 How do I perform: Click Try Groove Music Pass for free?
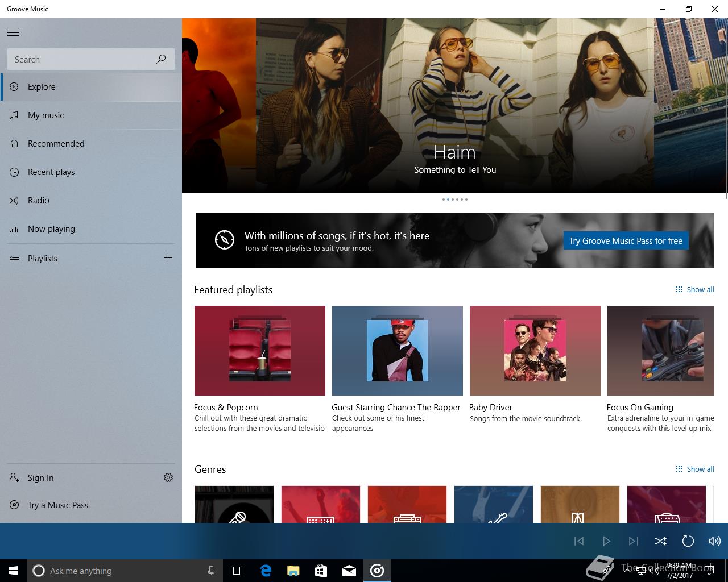[x=626, y=240]
